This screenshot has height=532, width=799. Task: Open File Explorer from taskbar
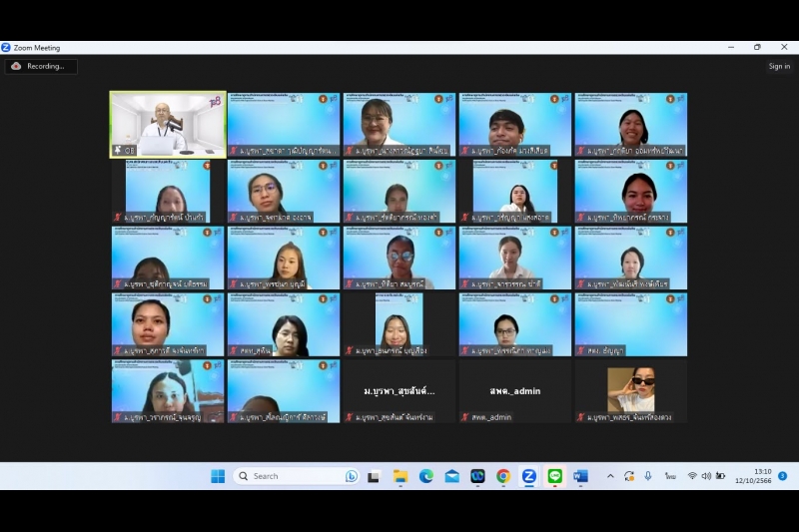point(400,476)
